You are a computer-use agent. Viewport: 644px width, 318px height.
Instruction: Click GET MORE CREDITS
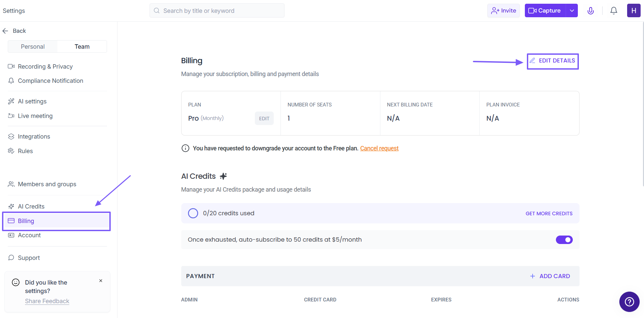pos(549,214)
